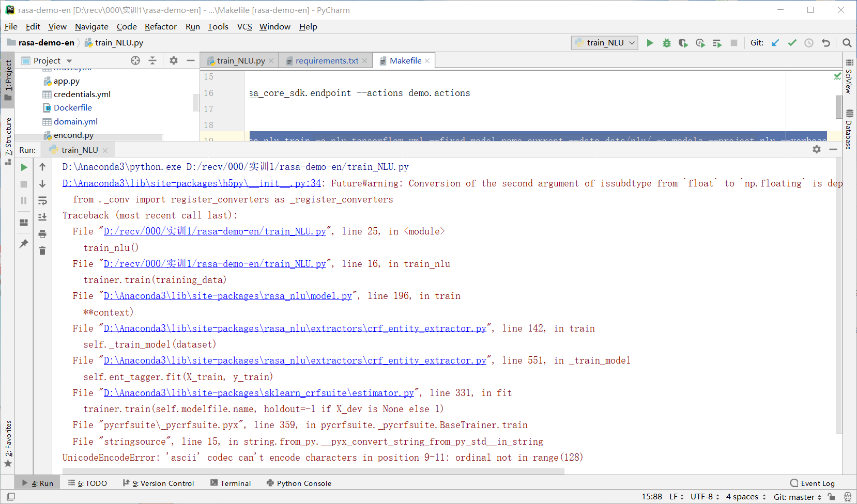Image resolution: width=857 pixels, height=504 pixels.
Task: Open the Git: master branch popup
Action: 798,497
